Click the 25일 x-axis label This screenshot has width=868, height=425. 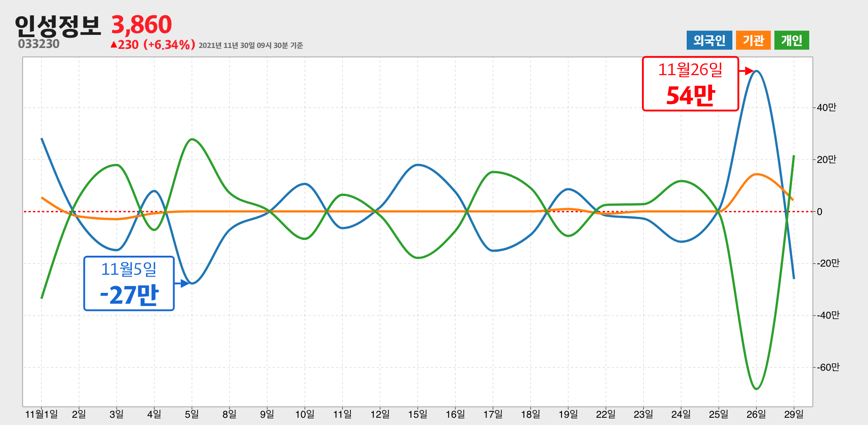click(719, 414)
